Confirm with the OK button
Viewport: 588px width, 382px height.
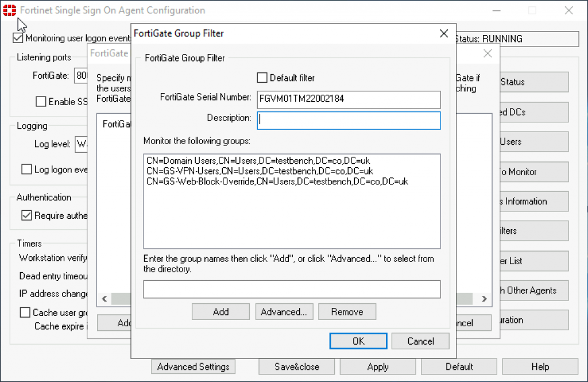click(x=358, y=341)
